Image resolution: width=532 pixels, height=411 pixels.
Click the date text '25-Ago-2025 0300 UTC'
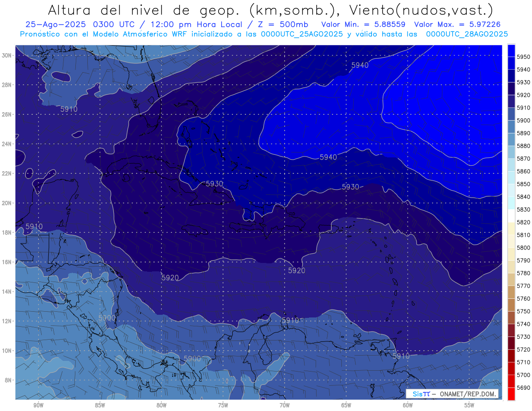(x=80, y=25)
